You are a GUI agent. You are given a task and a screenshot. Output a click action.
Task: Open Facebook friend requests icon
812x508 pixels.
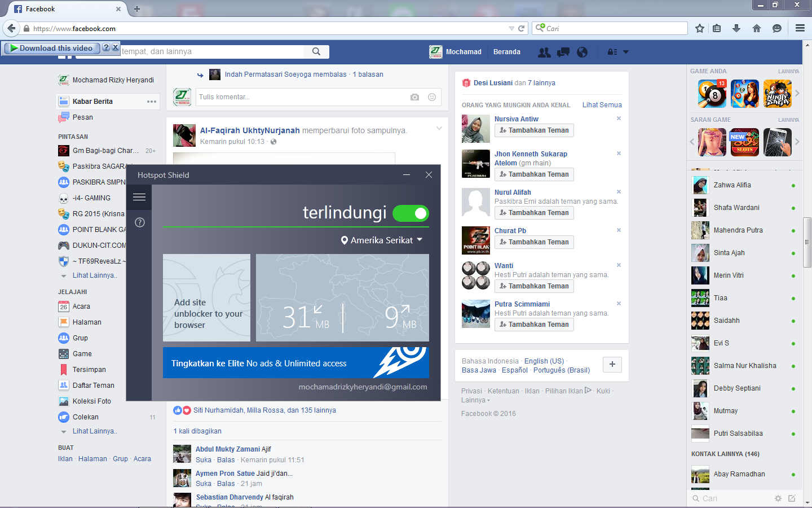tap(544, 52)
